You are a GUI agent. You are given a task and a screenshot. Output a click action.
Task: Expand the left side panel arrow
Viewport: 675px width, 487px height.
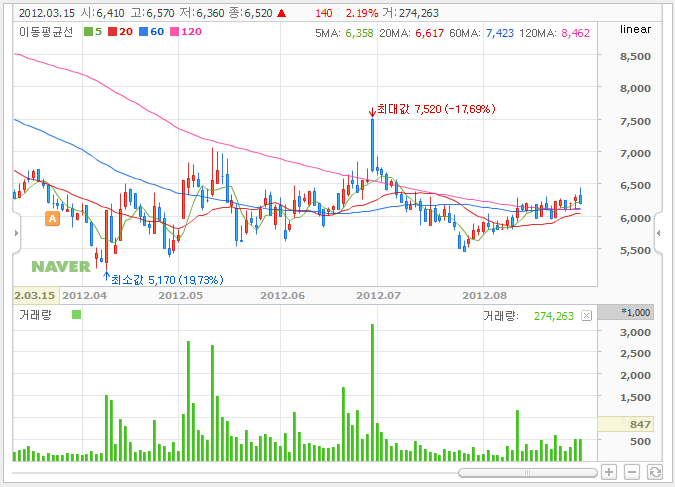pyautogui.click(x=16, y=233)
